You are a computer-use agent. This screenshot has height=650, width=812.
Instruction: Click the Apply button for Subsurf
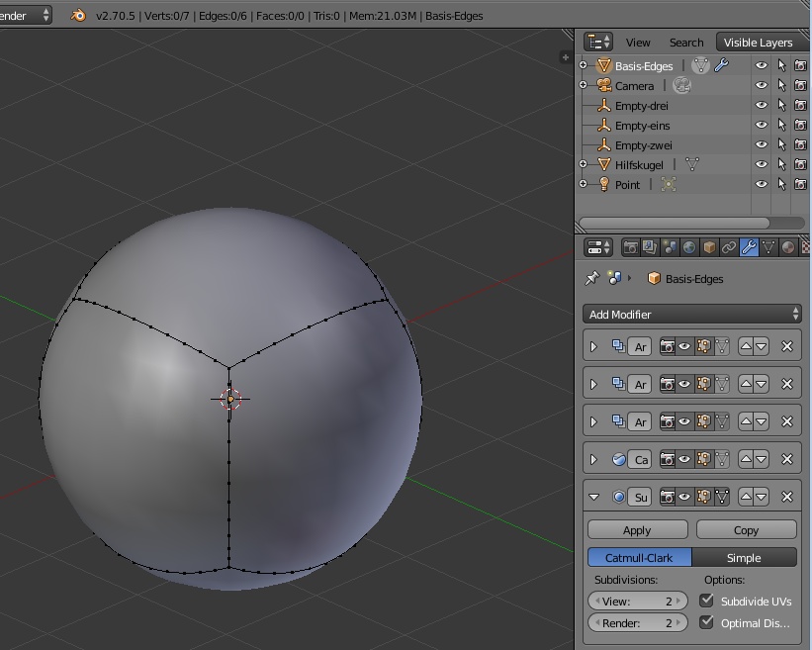coord(637,530)
